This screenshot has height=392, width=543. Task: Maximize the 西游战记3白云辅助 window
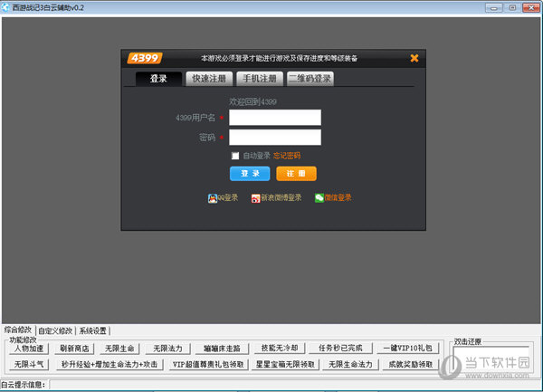tap(512, 7)
